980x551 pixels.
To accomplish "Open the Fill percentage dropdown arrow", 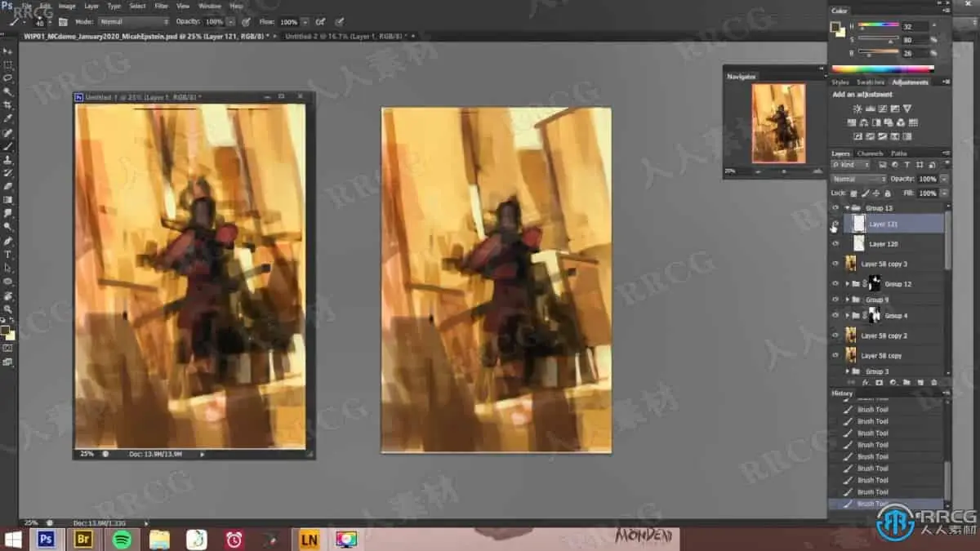I will [x=944, y=193].
